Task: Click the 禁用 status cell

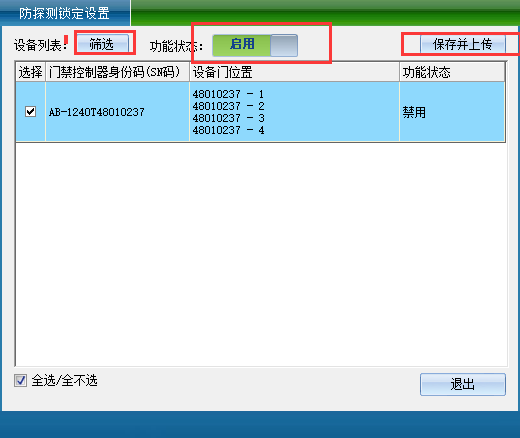Action: coord(452,112)
